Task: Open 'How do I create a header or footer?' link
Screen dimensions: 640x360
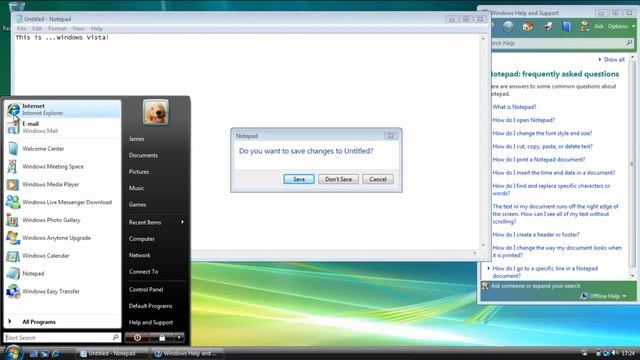Action: pyautogui.click(x=536, y=235)
